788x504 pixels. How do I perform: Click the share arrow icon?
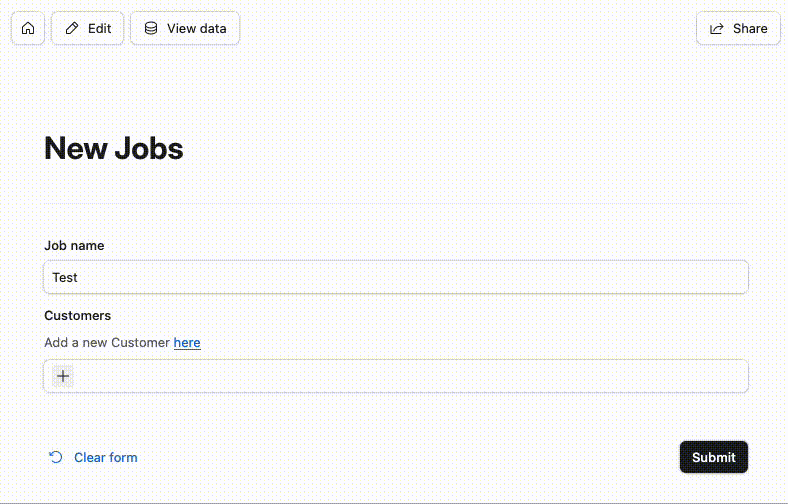click(x=717, y=29)
